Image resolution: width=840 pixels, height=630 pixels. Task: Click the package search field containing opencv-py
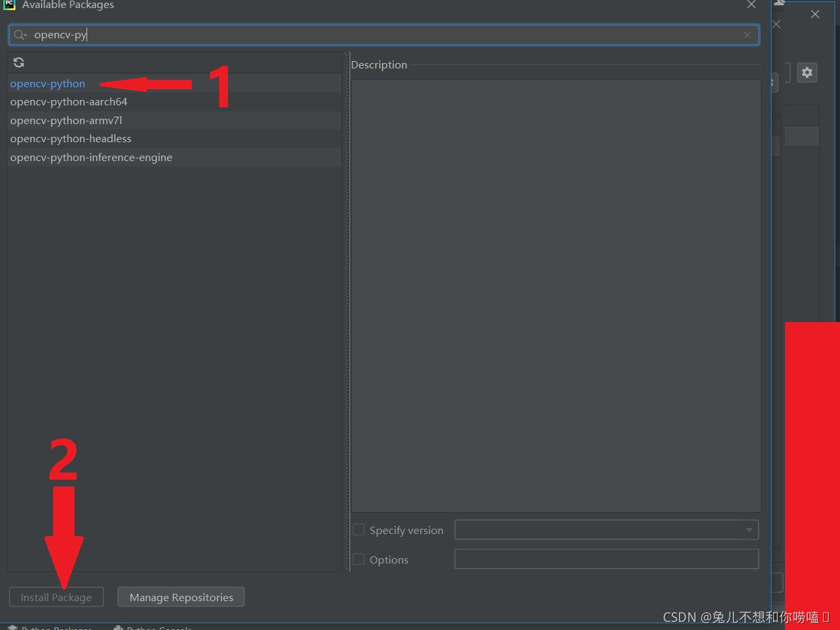tap(384, 35)
